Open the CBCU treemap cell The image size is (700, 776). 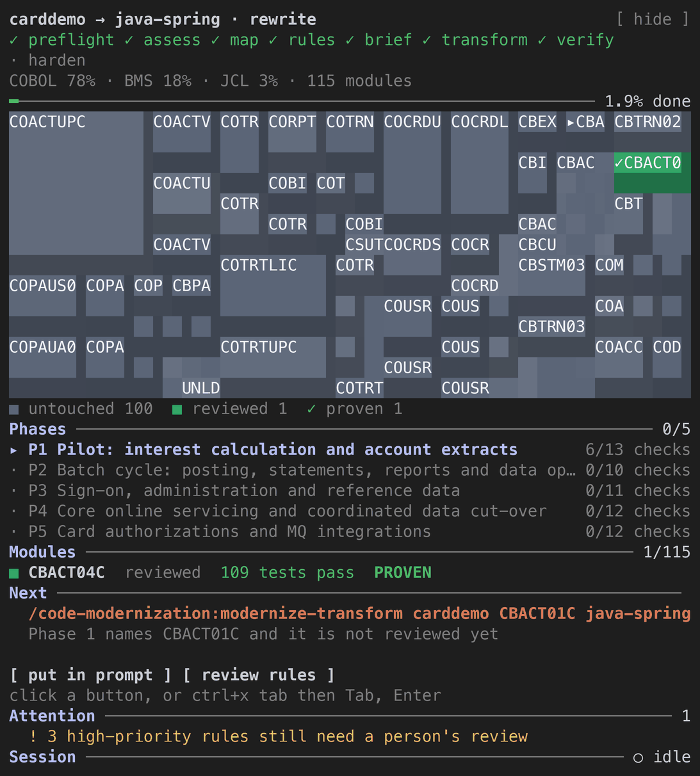click(x=537, y=245)
